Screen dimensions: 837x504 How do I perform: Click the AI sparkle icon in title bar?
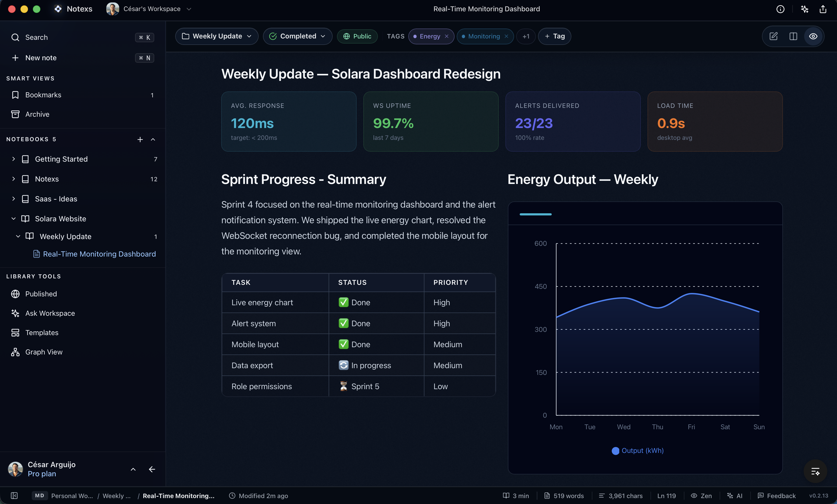click(x=804, y=9)
